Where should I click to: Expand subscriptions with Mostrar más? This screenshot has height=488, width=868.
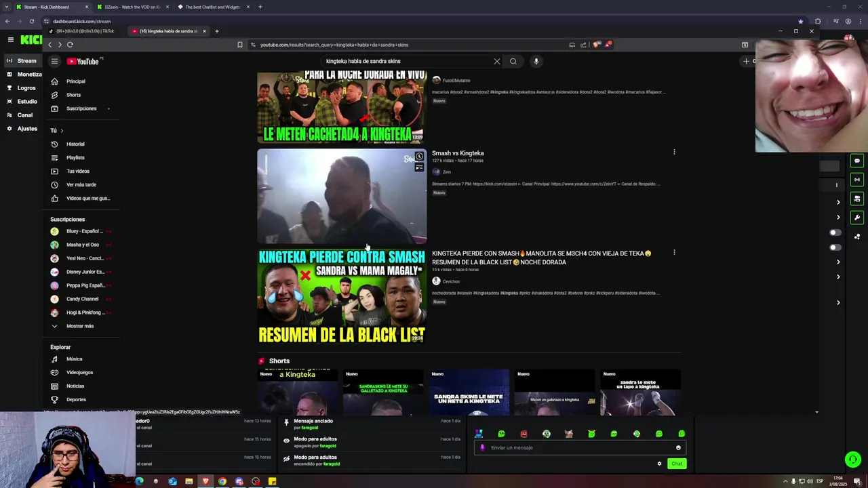[x=80, y=326]
